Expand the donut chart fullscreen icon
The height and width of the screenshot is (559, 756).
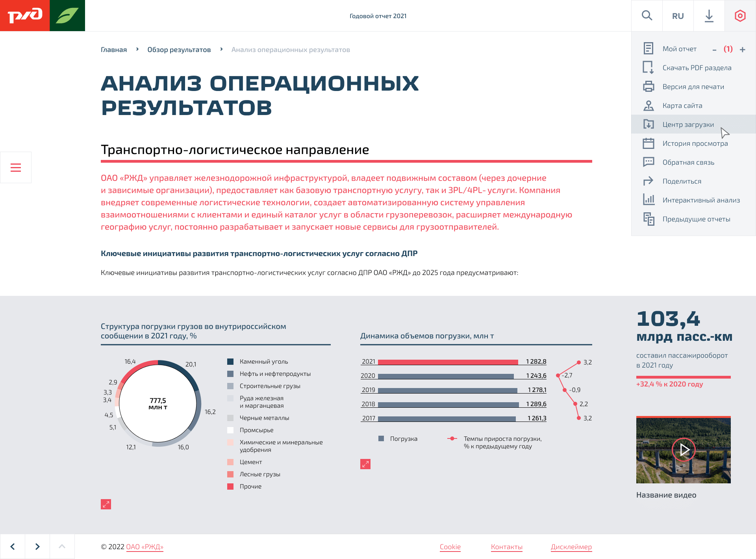[x=106, y=504]
